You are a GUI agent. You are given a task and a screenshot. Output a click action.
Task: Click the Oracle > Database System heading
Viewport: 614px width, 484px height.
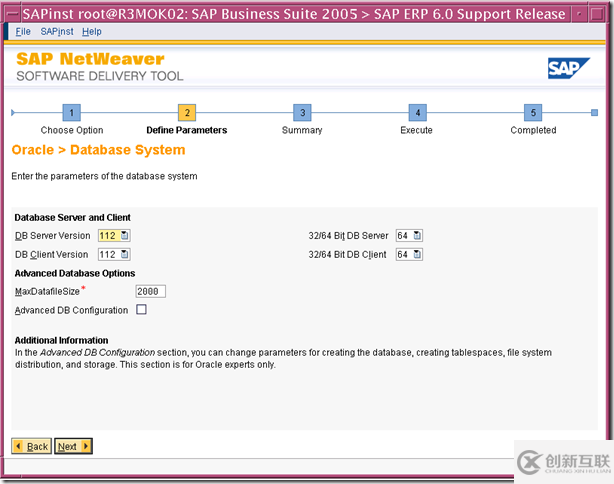(x=98, y=150)
